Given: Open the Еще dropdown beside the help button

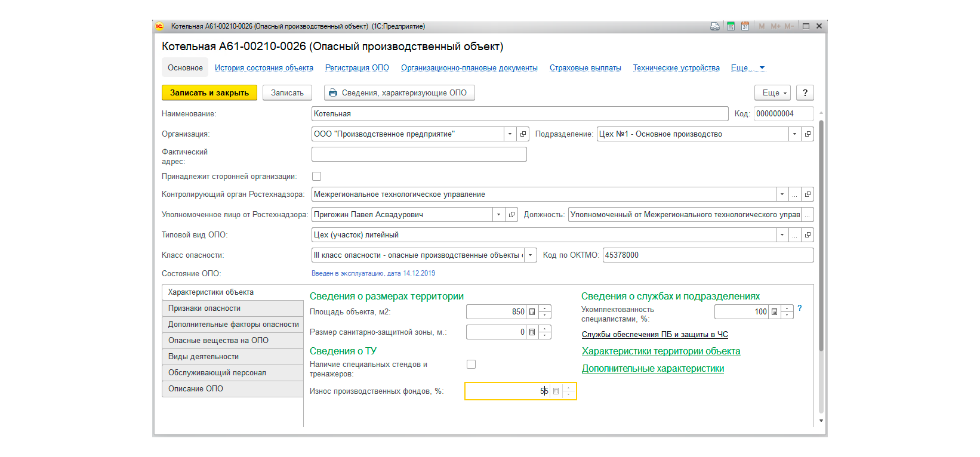Looking at the screenshot, I should pyautogui.click(x=772, y=93).
